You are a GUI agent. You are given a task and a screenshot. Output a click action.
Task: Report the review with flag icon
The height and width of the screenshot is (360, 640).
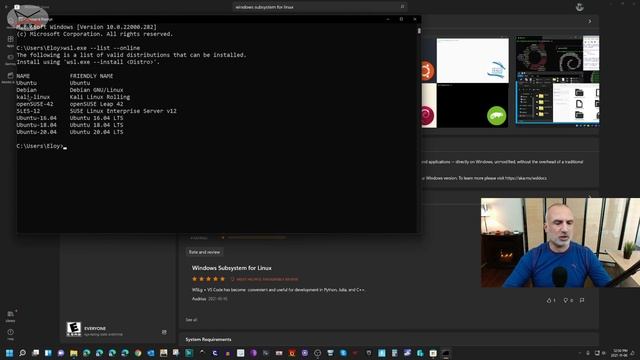tap(582, 300)
